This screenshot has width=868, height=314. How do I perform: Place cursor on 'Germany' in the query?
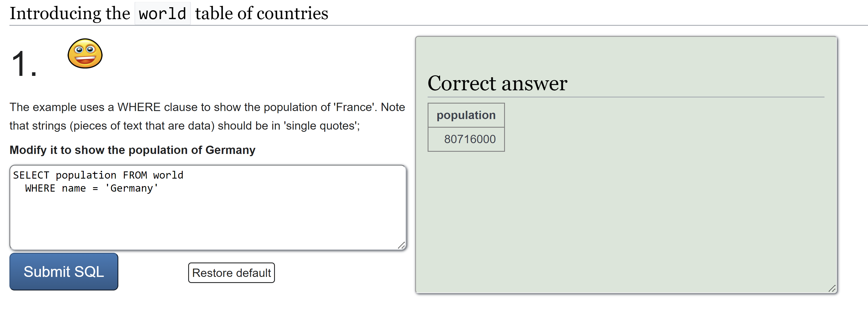click(131, 188)
